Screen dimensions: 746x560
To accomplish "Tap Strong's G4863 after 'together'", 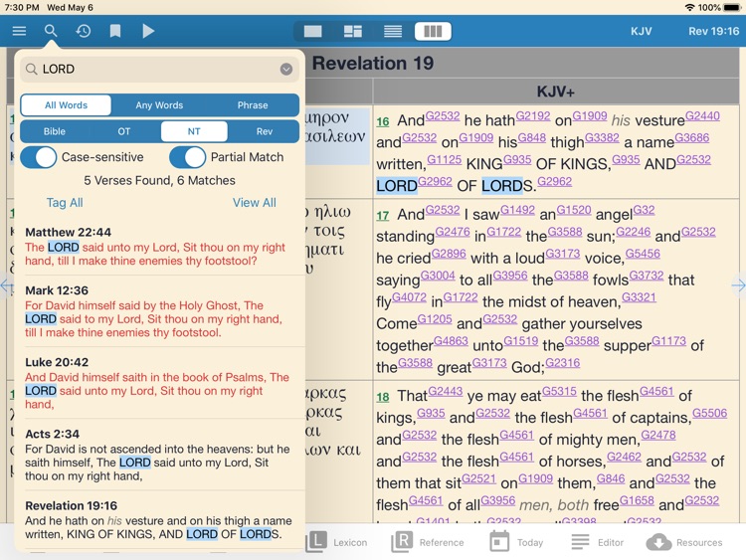I will pyautogui.click(x=451, y=341).
